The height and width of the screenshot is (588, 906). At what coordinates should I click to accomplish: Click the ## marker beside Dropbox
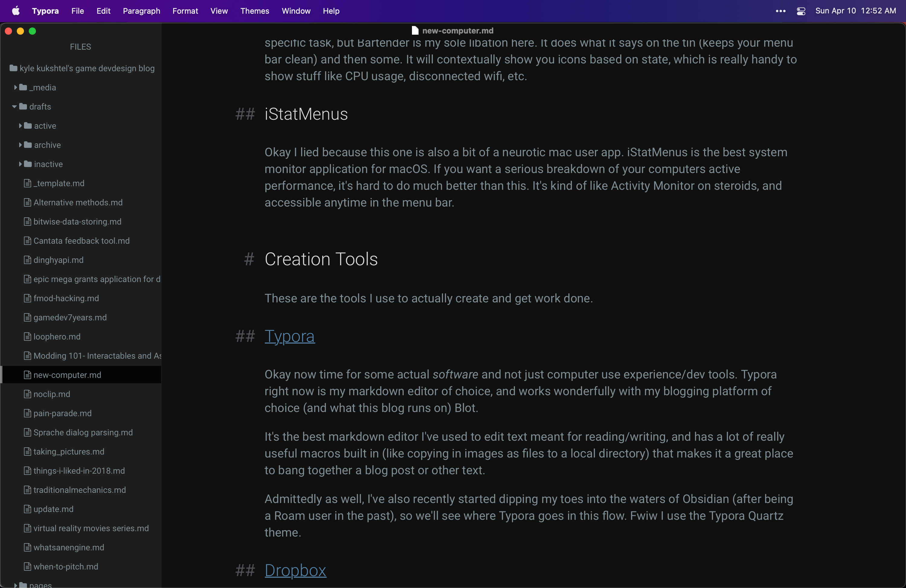[x=245, y=570]
